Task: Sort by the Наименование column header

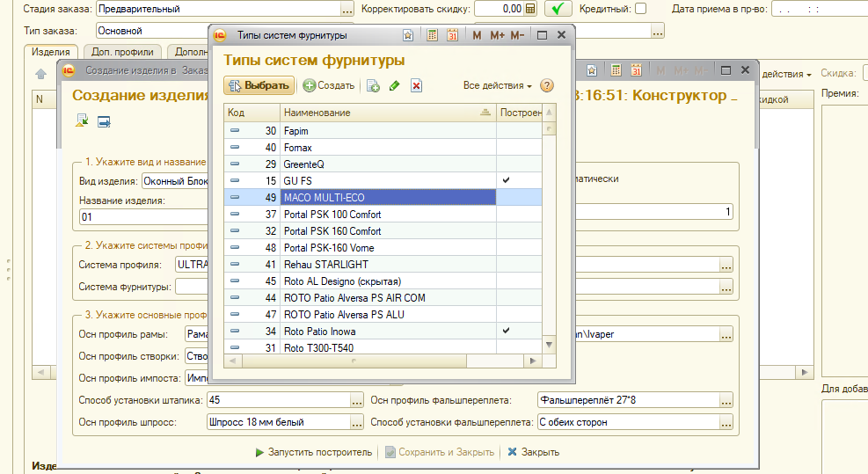Action: 388,113
